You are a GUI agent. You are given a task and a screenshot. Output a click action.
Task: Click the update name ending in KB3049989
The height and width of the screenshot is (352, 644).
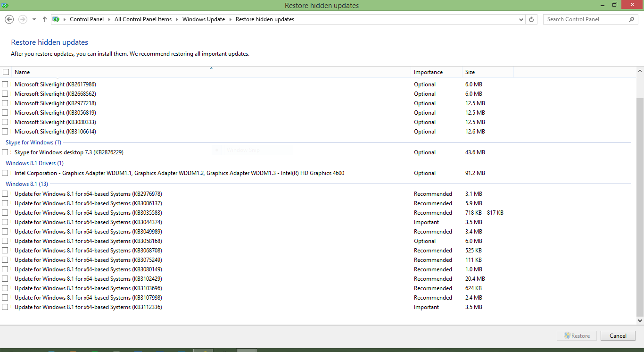click(88, 231)
